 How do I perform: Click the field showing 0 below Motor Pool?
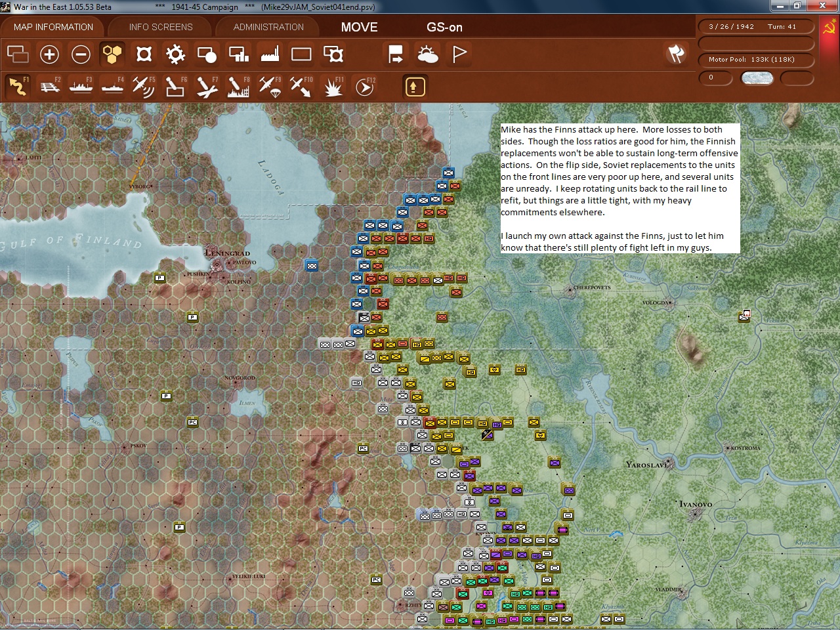(x=715, y=77)
